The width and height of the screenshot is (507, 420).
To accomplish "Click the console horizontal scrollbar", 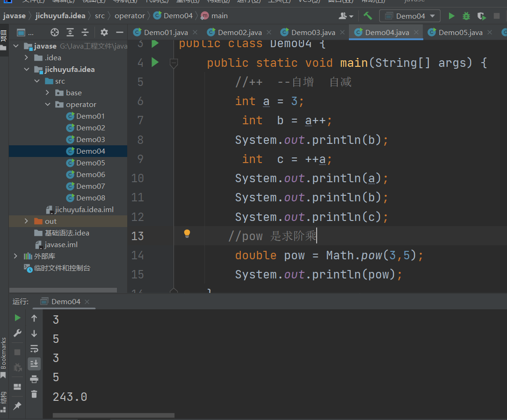I will (113, 415).
